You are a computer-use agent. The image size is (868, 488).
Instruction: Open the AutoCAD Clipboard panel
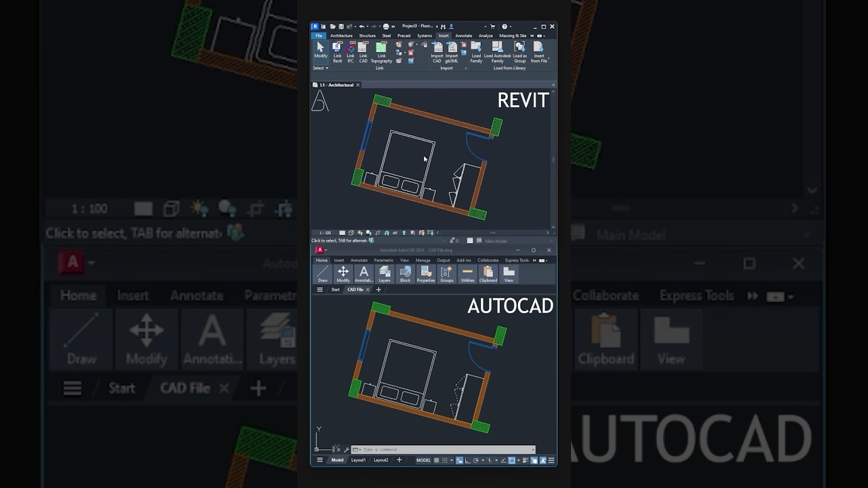pos(488,274)
